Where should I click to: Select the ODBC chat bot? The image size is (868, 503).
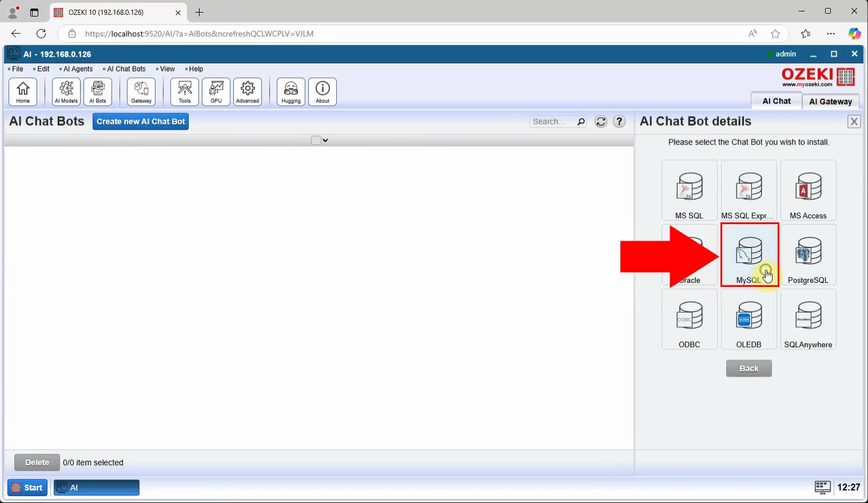pyautogui.click(x=690, y=320)
